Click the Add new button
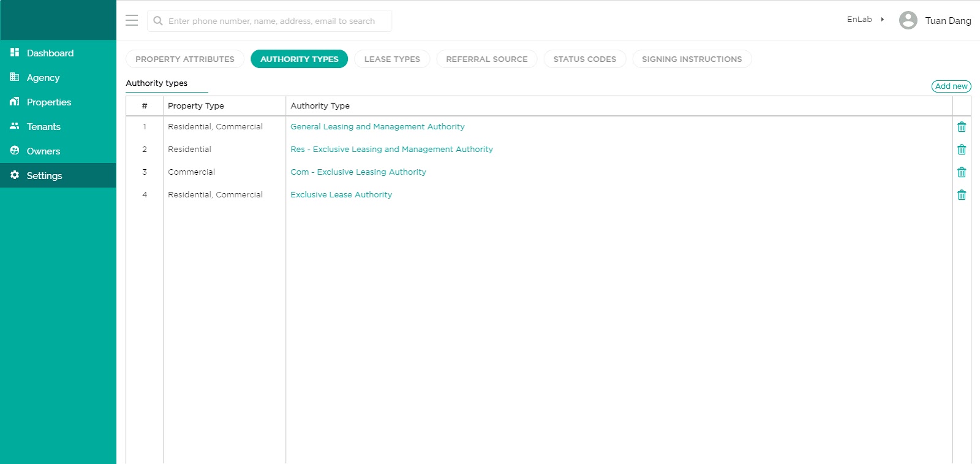 tap(951, 86)
